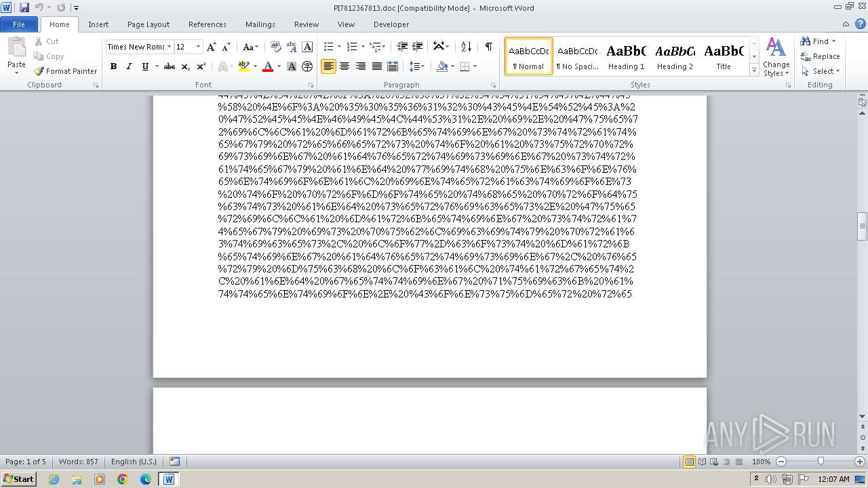
Task: Switch to the Insert tab
Action: [x=98, y=24]
